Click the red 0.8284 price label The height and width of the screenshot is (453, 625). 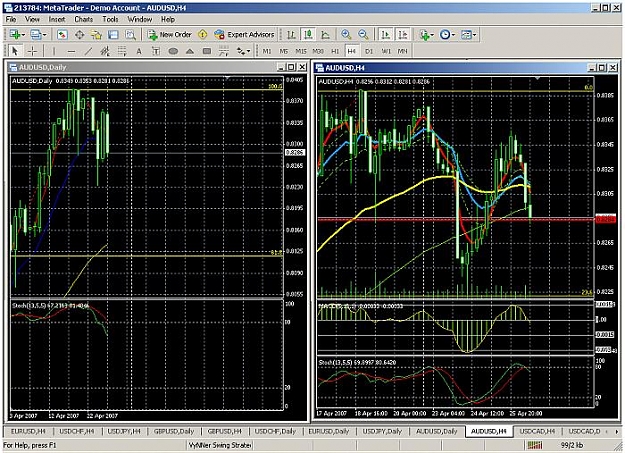605,219
